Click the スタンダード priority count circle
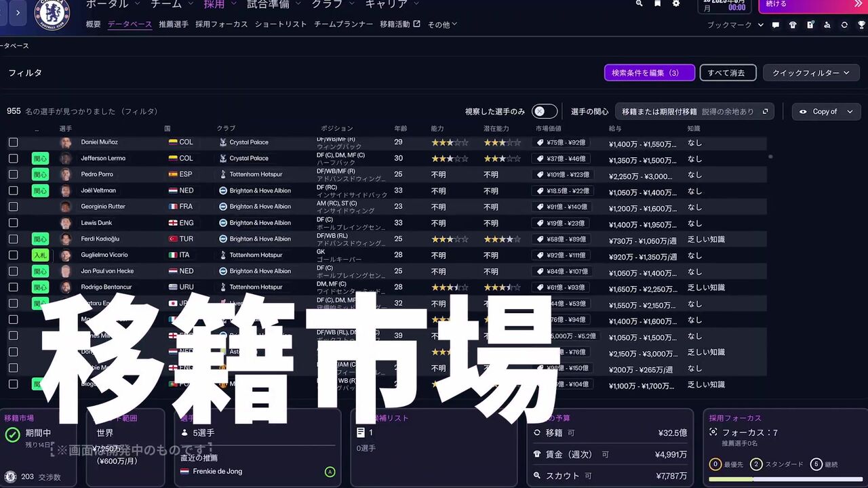This screenshot has height=488, width=868. pyautogui.click(x=756, y=464)
